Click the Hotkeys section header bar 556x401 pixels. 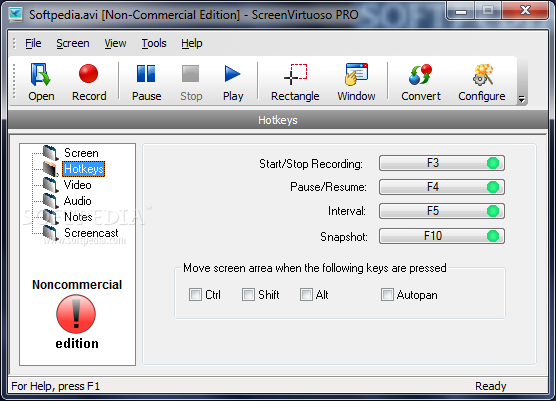[x=278, y=120]
